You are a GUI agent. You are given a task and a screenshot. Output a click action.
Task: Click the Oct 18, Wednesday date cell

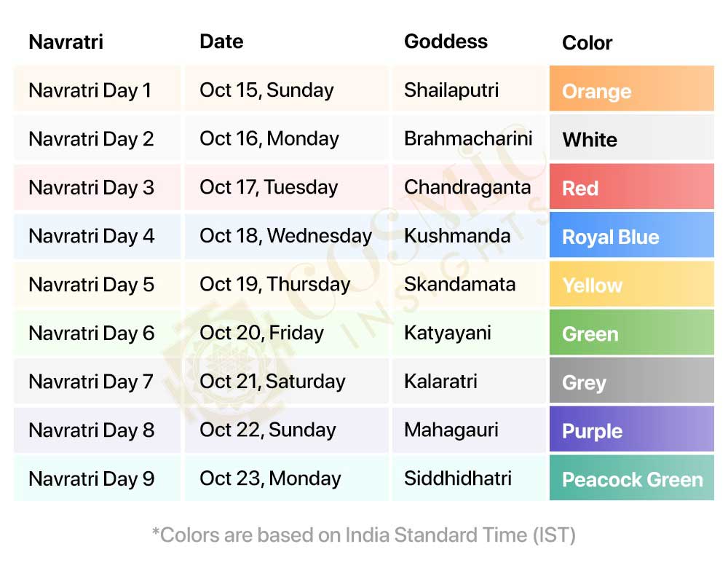point(285,236)
